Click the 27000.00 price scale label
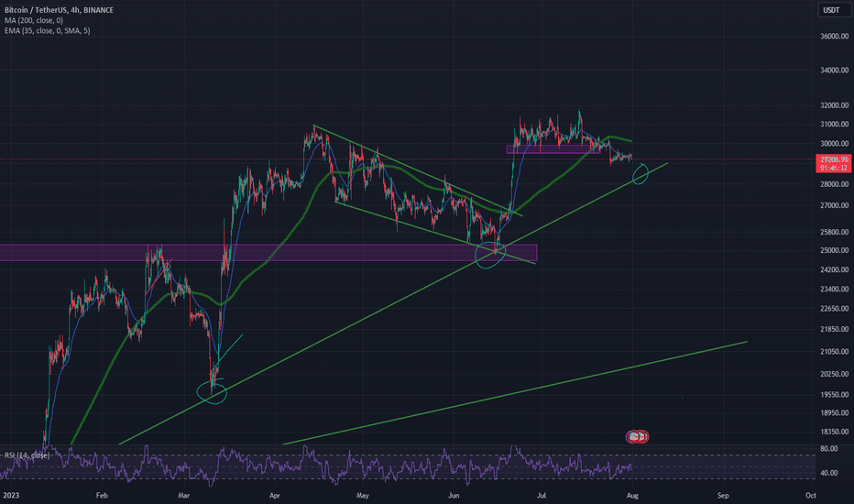854x504 pixels. click(x=835, y=205)
